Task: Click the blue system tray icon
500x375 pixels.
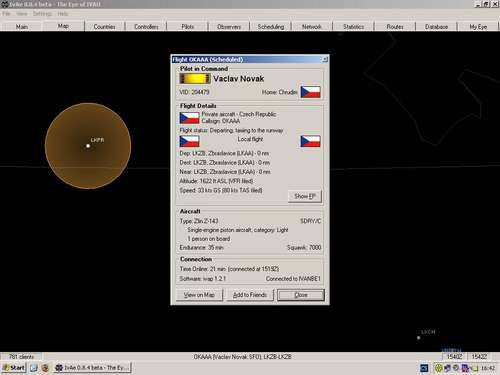Action: coord(424,368)
